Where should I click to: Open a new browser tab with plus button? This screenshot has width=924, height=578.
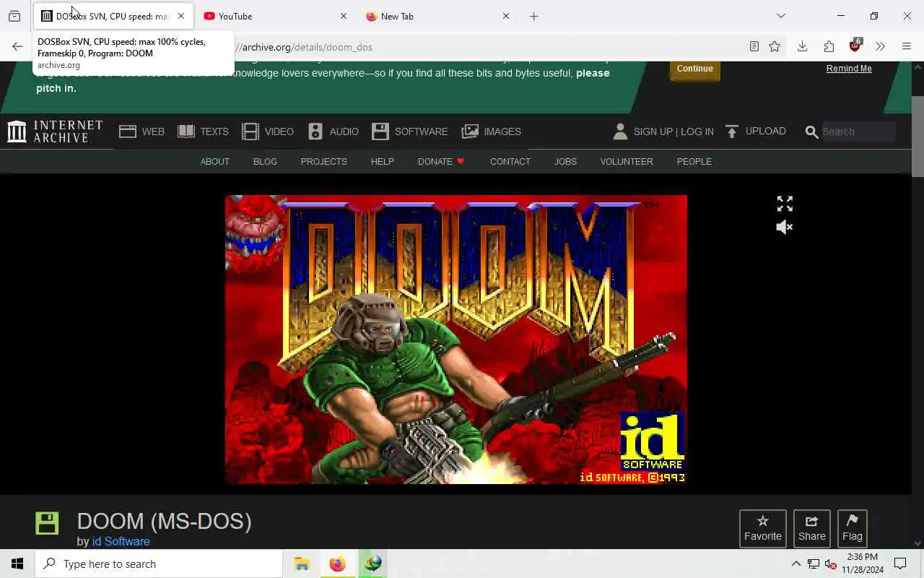[534, 16]
